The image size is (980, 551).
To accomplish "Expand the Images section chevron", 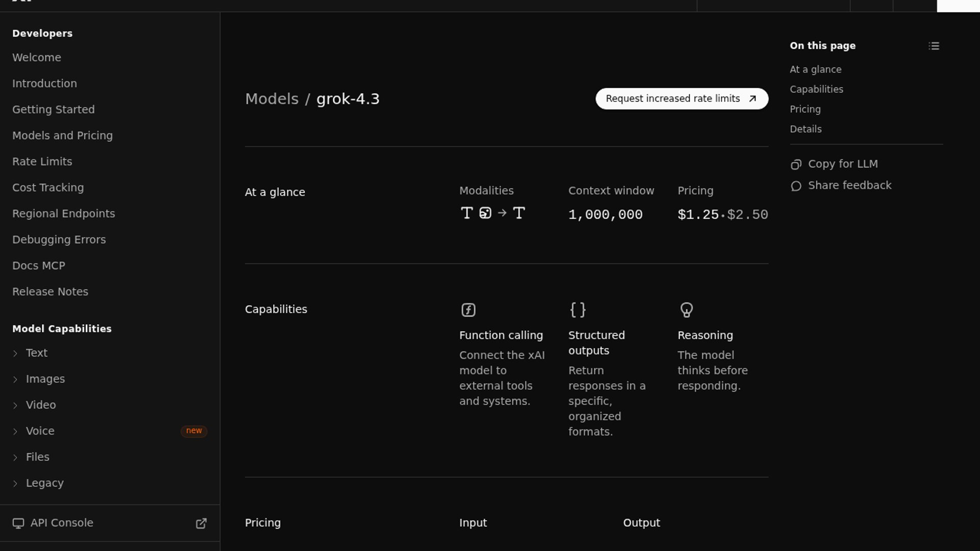I will pos(15,379).
